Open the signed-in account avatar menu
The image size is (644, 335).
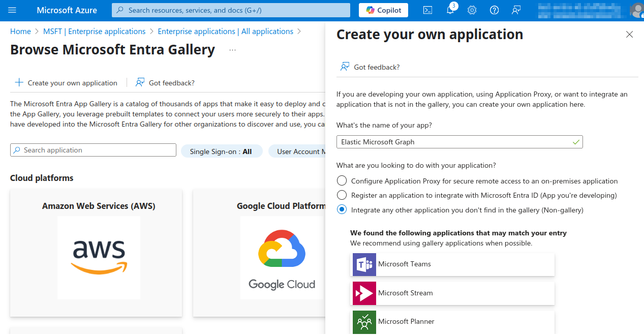(637, 10)
